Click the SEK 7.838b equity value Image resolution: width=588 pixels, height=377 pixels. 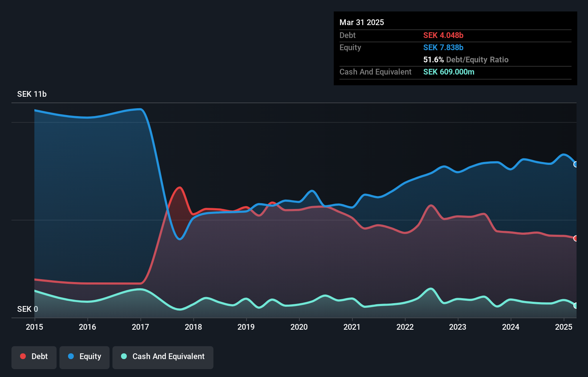pyautogui.click(x=443, y=48)
